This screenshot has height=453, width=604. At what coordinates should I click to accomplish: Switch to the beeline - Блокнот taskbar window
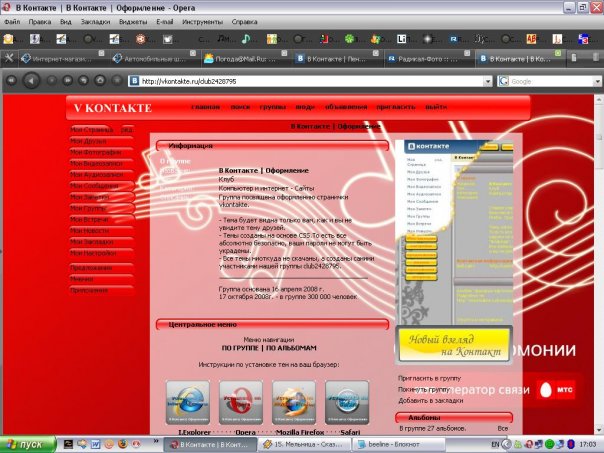399,445
